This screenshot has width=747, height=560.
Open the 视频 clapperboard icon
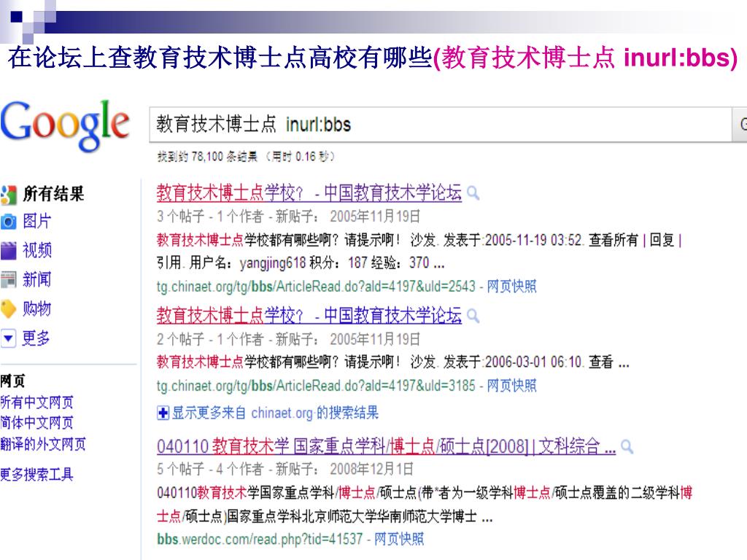(x=9, y=251)
